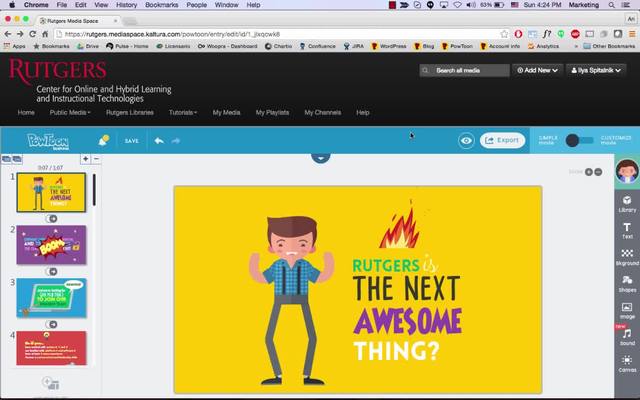Screen dimensions: 640x400
Task: Select slide 2 BOOM thumbnail
Action: [x=51, y=245]
